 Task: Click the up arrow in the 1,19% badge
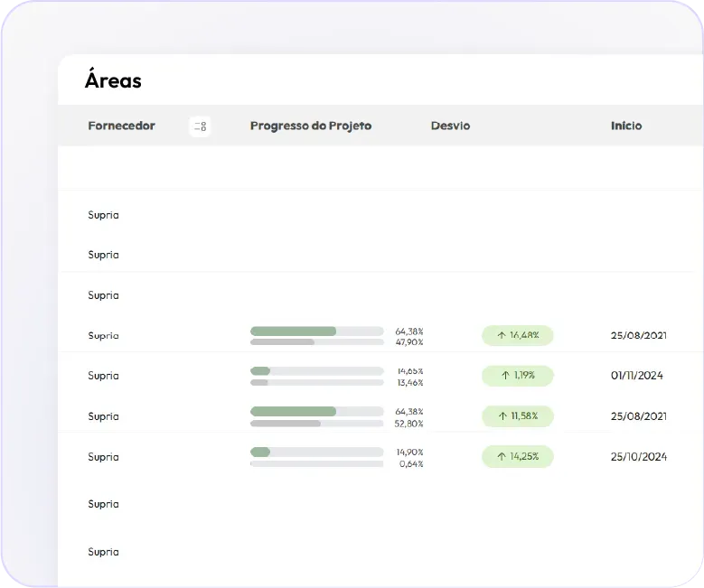[x=504, y=376]
